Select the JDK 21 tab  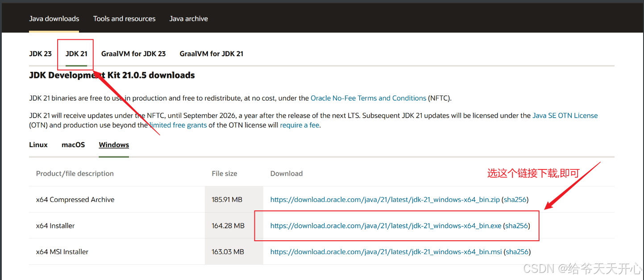(76, 54)
